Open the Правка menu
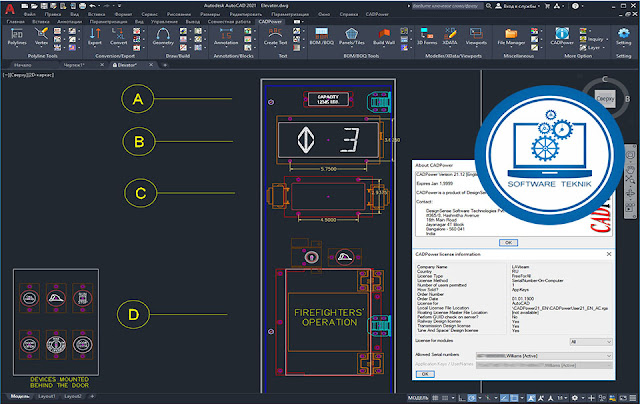The image size is (640, 404). (x=52, y=14)
